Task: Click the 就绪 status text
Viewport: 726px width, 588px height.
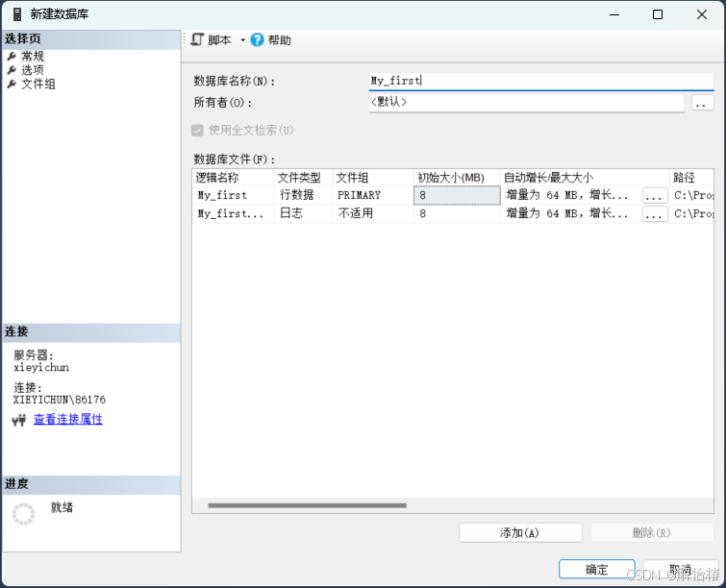Action: (x=63, y=507)
